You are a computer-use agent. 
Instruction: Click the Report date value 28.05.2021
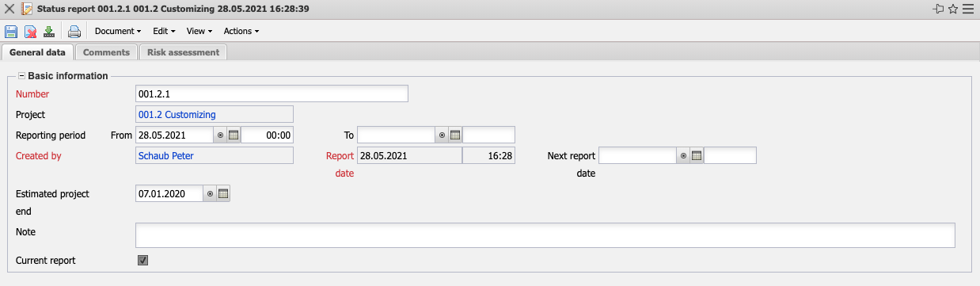pyautogui.click(x=409, y=156)
